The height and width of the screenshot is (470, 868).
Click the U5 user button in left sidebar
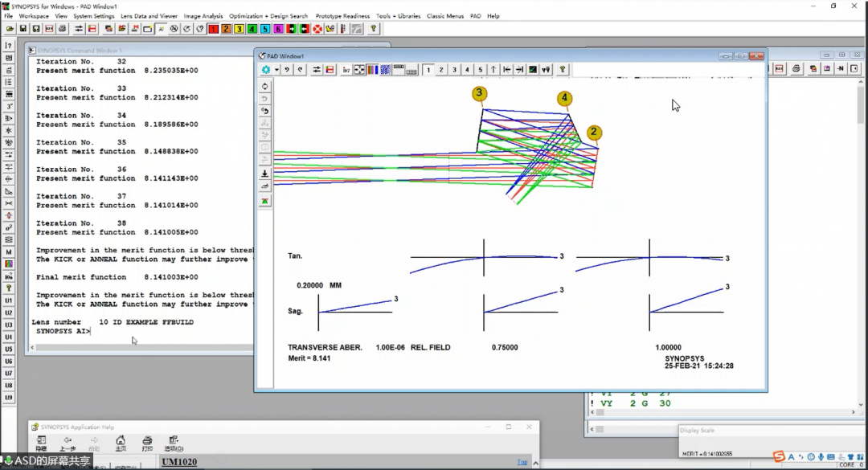tap(9, 349)
